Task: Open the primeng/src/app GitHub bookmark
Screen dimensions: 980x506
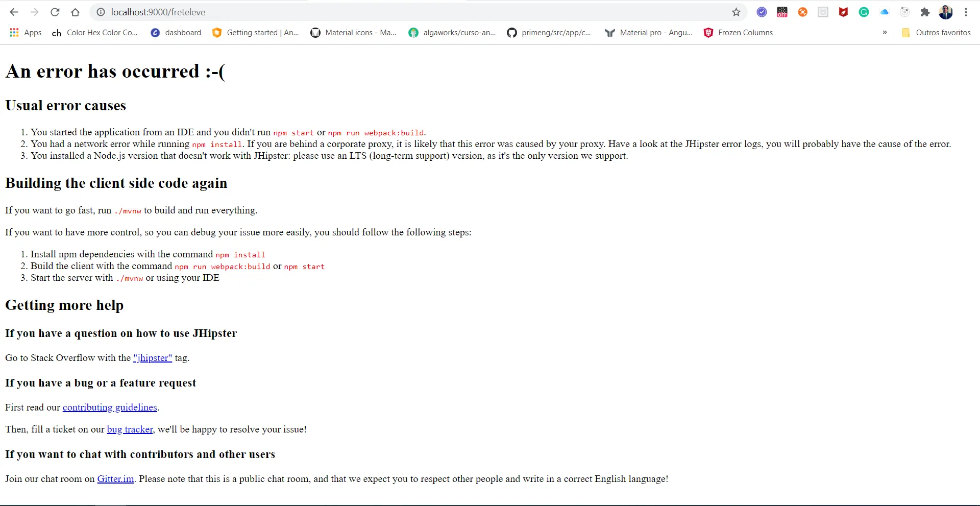Action: 549,33
